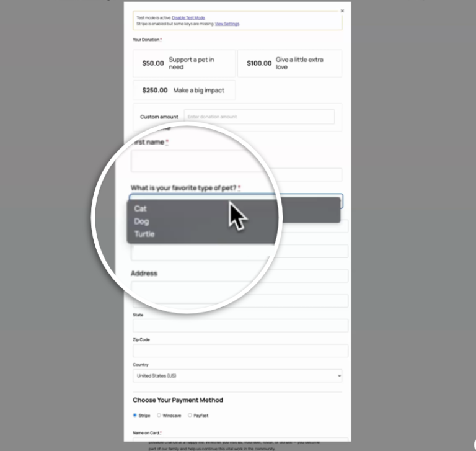This screenshot has width=476, height=451.
Task: Choose the $250.00 Make a big impact option
Action: click(x=184, y=90)
